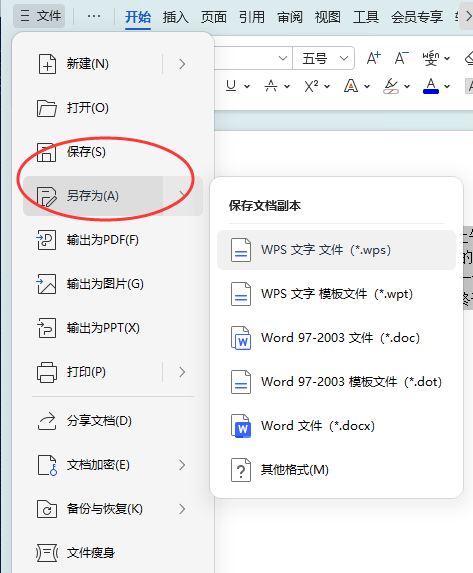
Task: Select 打开(O) in the file menu
Action: pos(113,108)
